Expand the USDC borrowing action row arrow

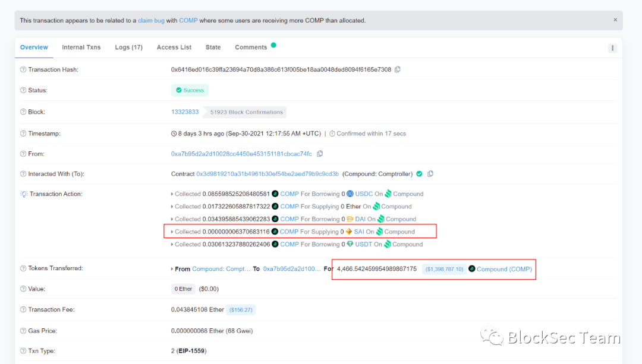click(x=172, y=194)
